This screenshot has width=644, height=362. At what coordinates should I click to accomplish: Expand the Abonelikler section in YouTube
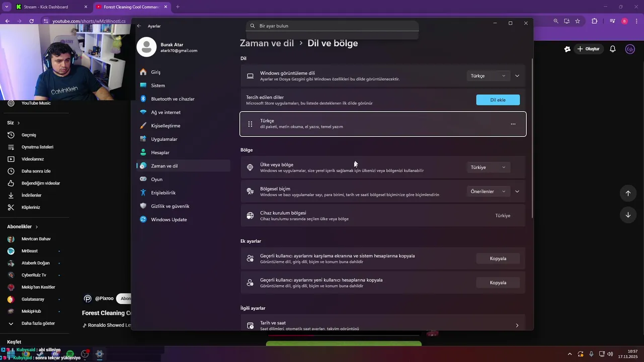point(23,227)
